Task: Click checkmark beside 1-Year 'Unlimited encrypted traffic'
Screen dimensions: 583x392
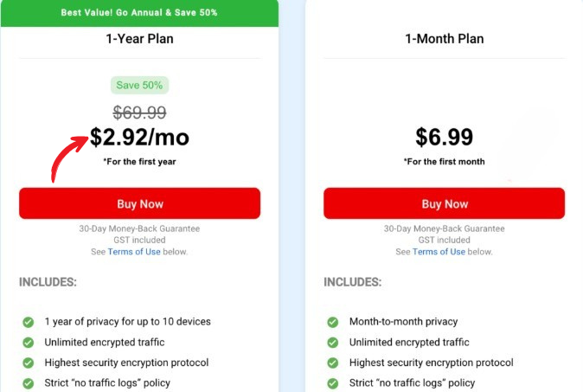Action: click(29, 343)
